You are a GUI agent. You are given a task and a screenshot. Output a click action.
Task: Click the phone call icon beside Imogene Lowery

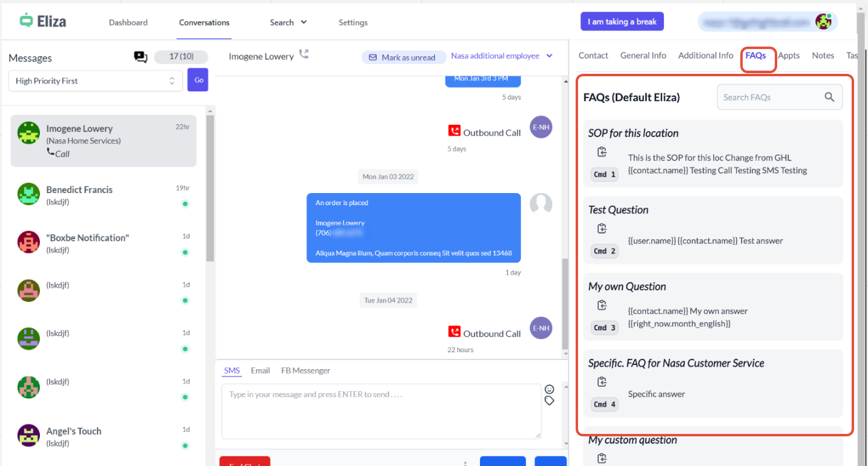pos(304,54)
